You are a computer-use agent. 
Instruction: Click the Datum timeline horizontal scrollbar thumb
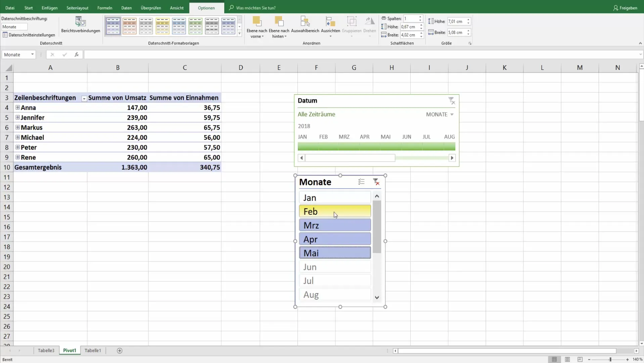350,158
